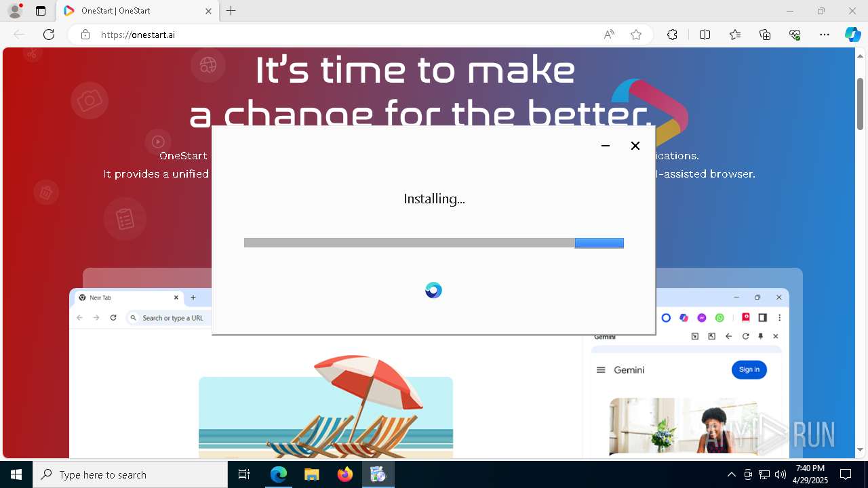Click the scrollbar down arrow

tap(861, 450)
